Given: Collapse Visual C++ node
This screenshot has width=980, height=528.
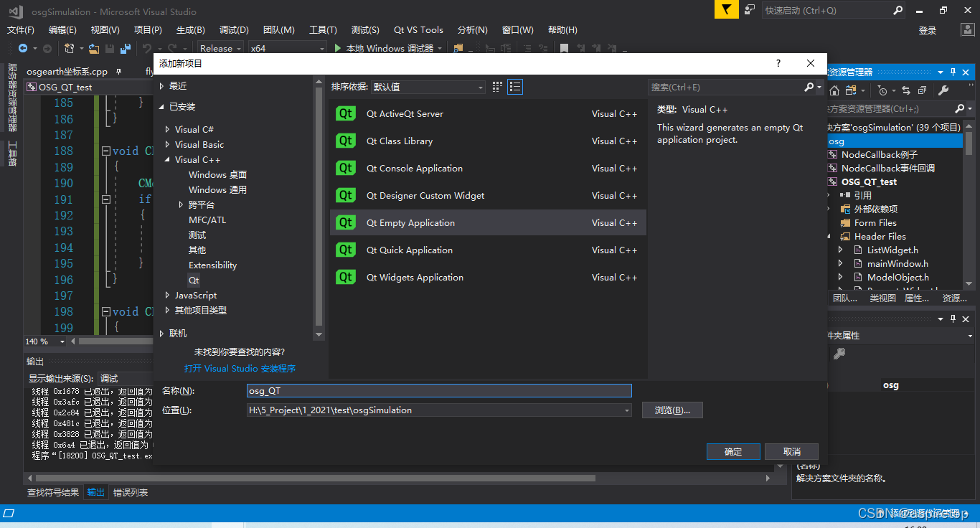Looking at the screenshot, I should 167,159.
